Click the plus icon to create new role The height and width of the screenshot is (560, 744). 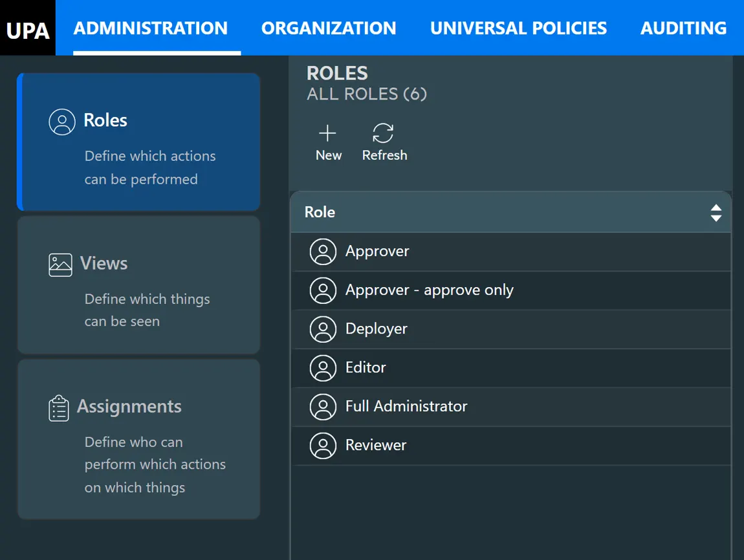pos(327,133)
